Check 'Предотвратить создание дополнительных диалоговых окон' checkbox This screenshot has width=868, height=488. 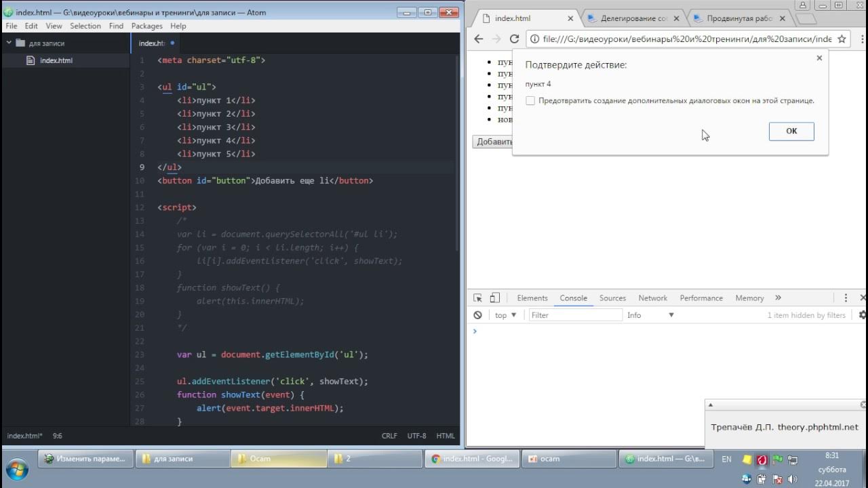[530, 100]
